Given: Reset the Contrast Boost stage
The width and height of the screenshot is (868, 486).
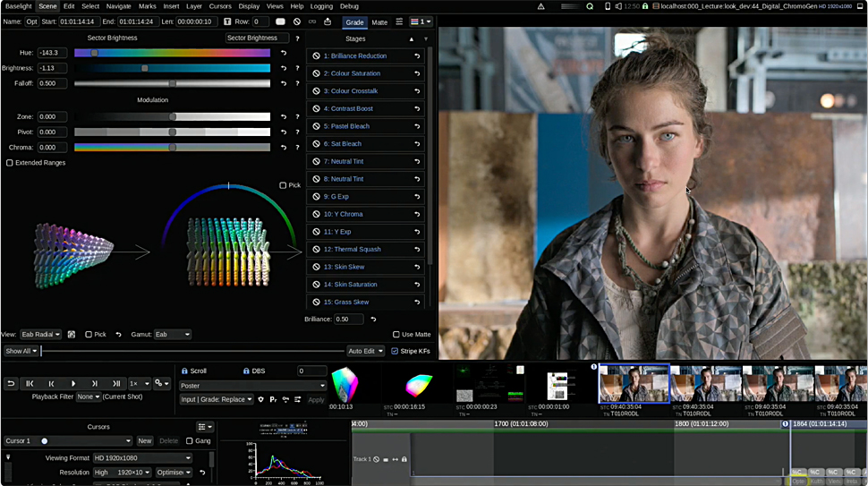Looking at the screenshot, I should point(417,108).
